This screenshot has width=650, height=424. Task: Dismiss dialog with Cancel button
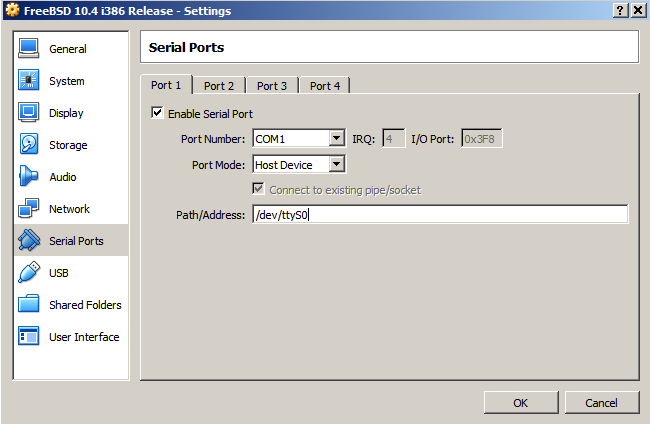601,402
